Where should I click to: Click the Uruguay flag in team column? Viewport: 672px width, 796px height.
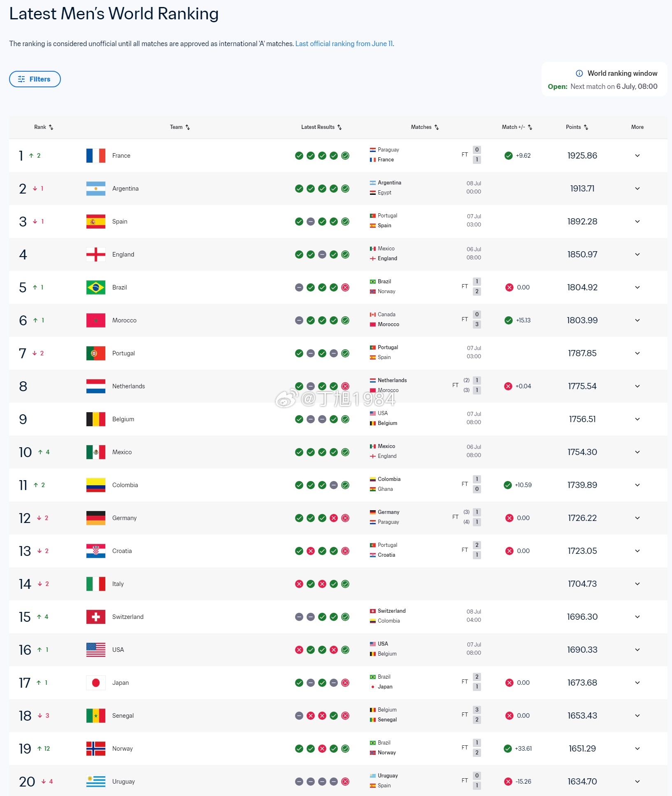click(x=96, y=782)
